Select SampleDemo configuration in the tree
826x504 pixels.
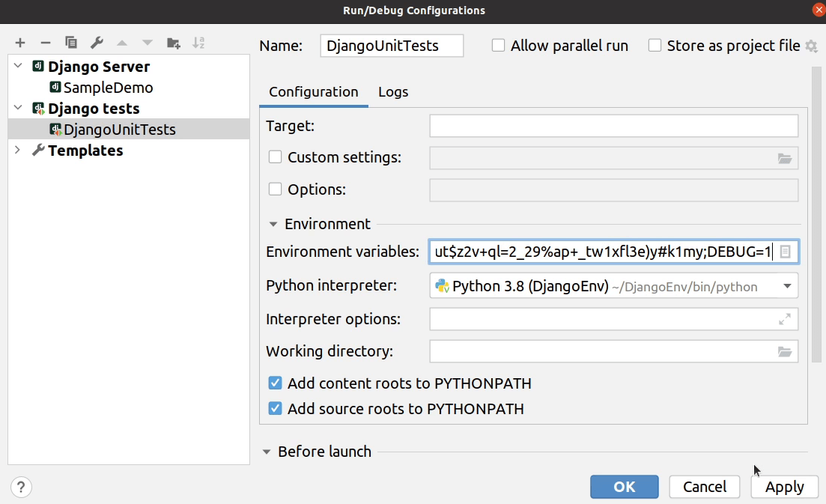click(x=108, y=88)
